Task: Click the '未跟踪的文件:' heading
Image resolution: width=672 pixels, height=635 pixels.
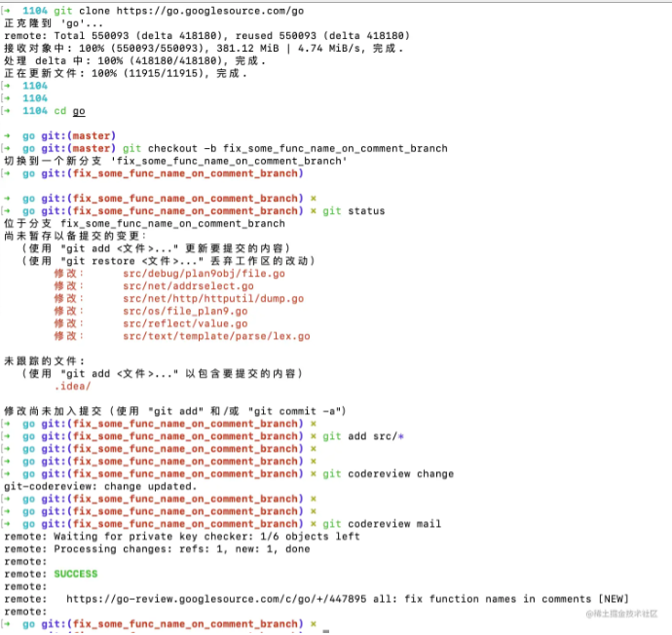Action: 45,361
